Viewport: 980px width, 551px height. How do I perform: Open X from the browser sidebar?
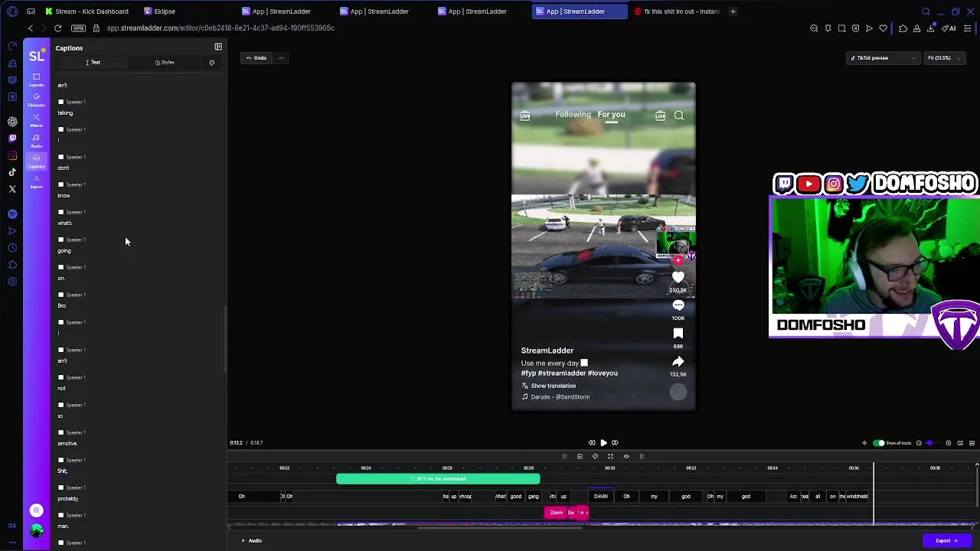pos(12,189)
